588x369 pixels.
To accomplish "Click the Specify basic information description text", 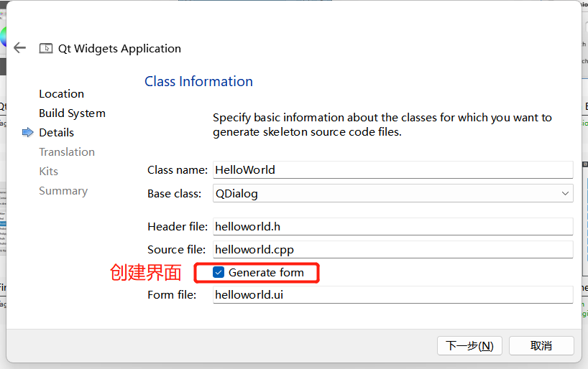I will coord(382,125).
